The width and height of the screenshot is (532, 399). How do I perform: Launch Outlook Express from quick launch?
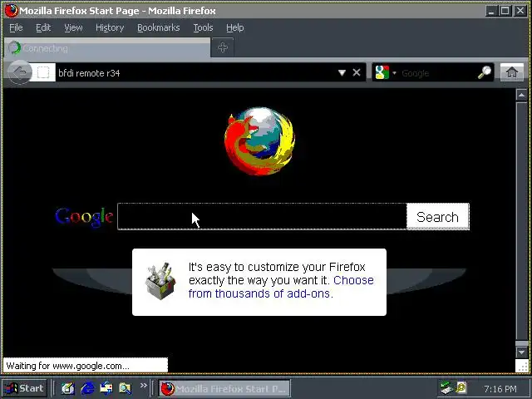point(106,388)
